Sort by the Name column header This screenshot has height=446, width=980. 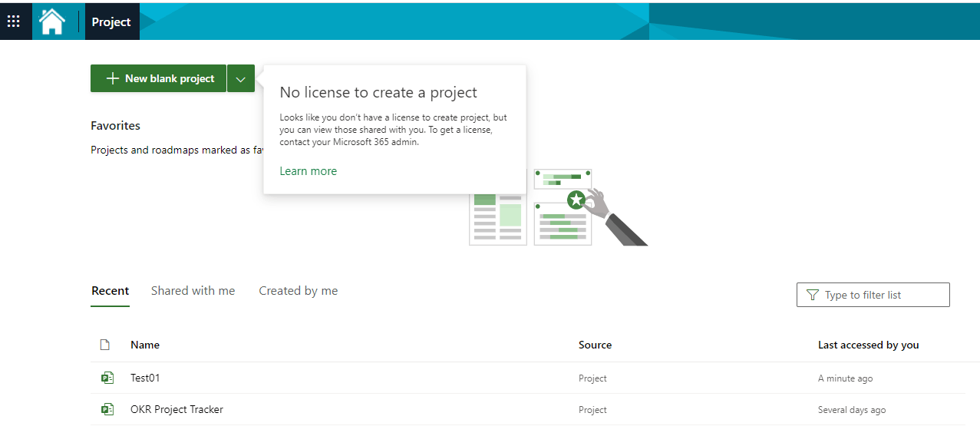click(x=145, y=345)
